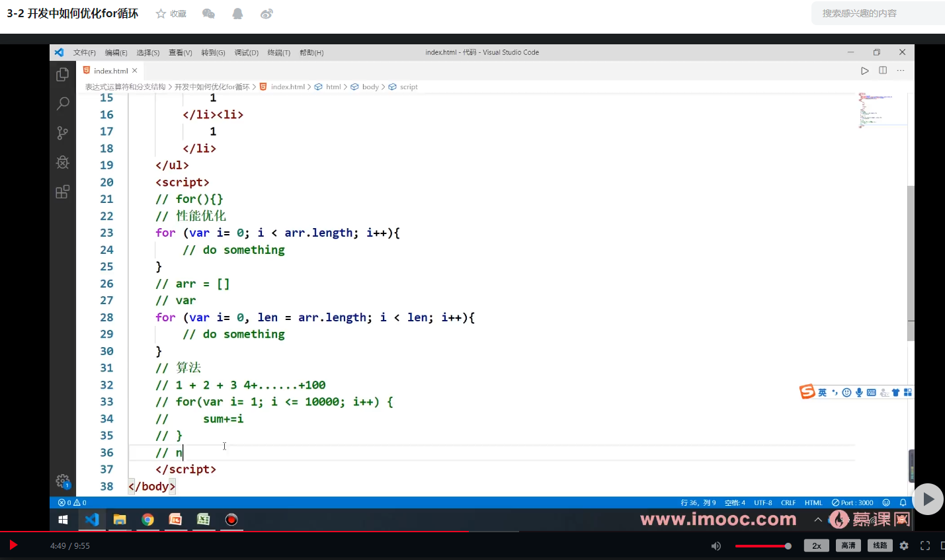
Task: Expand the system tray hidden icons arrow
Action: (x=818, y=520)
